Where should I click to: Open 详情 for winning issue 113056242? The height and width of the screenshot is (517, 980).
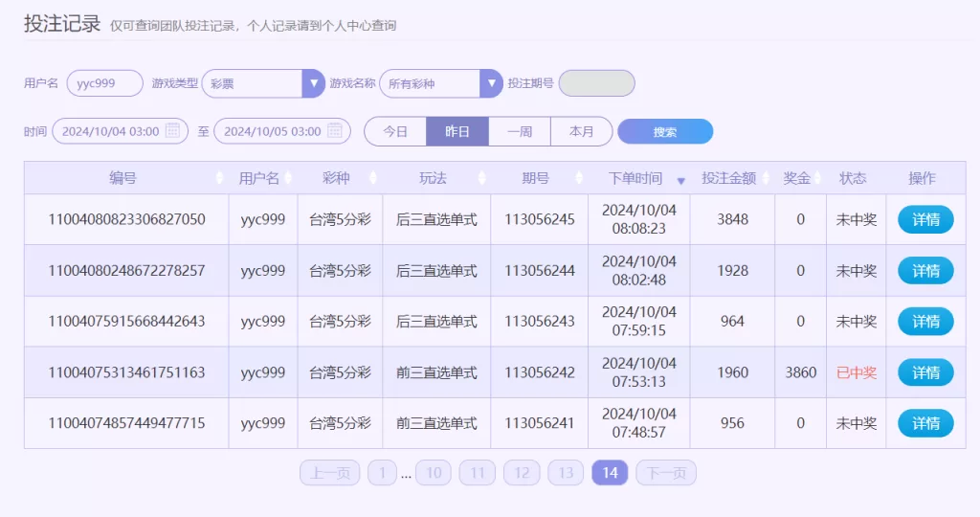coord(925,372)
